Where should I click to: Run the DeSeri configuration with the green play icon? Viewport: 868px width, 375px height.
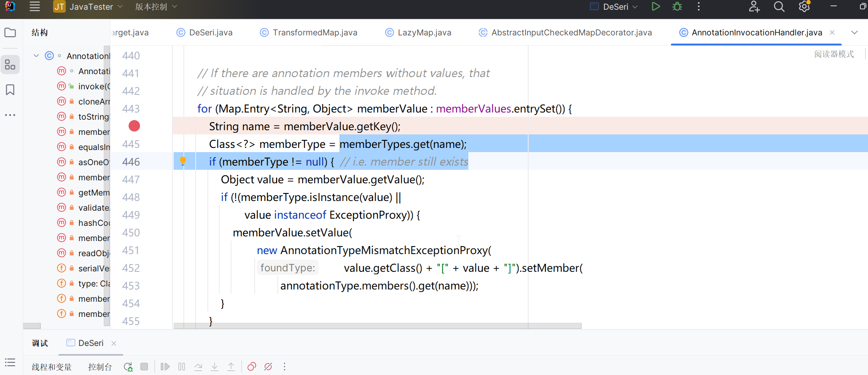coord(656,7)
